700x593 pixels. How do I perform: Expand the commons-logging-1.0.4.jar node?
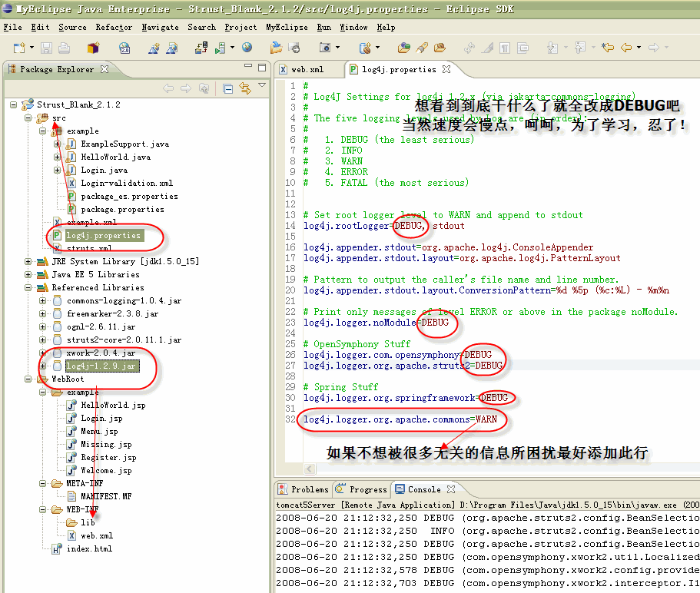tap(42, 301)
